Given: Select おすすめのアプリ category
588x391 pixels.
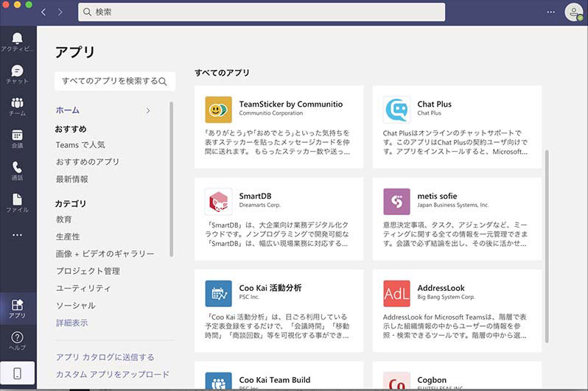Looking at the screenshot, I should click(88, 161).
